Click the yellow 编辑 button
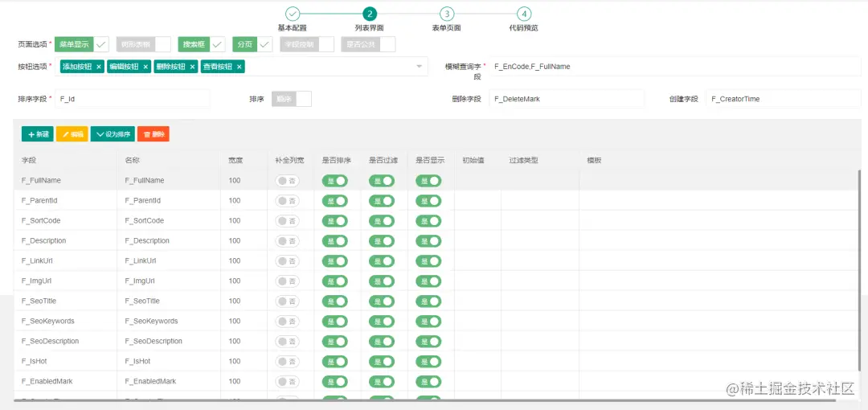 coord(72,134)
